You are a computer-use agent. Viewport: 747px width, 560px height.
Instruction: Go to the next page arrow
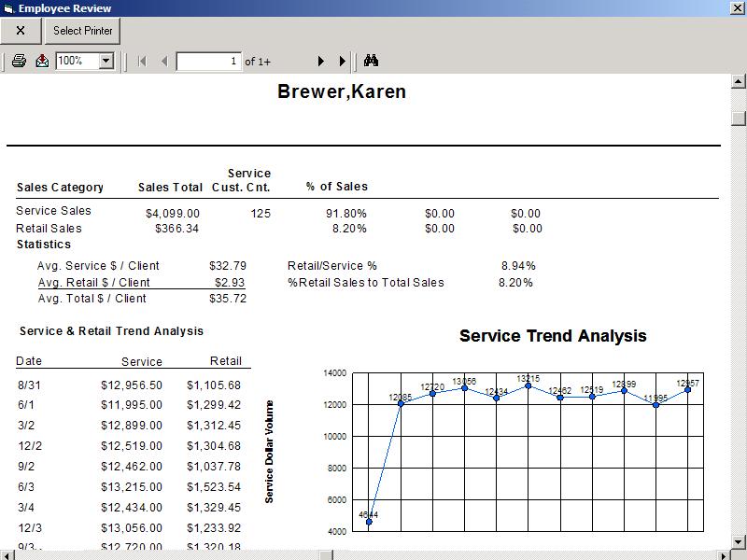pyautogui.click(x=320, y=61)
